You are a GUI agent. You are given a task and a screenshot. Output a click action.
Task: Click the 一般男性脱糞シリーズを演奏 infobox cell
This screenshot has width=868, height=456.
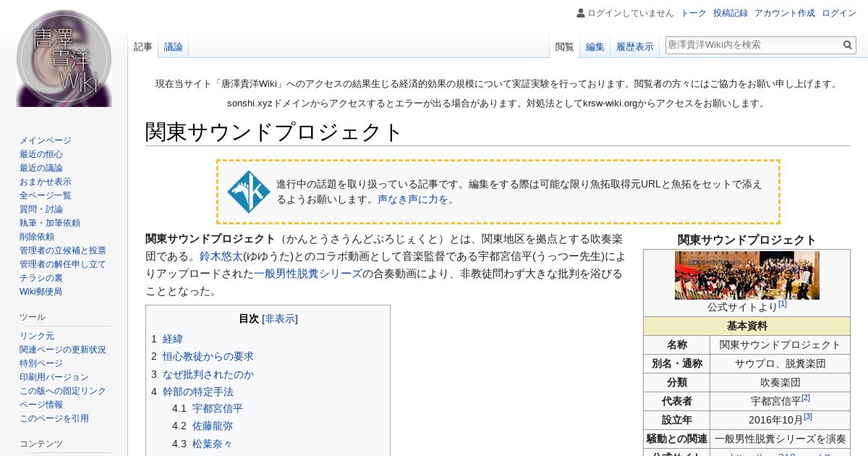tap(780, 439)
